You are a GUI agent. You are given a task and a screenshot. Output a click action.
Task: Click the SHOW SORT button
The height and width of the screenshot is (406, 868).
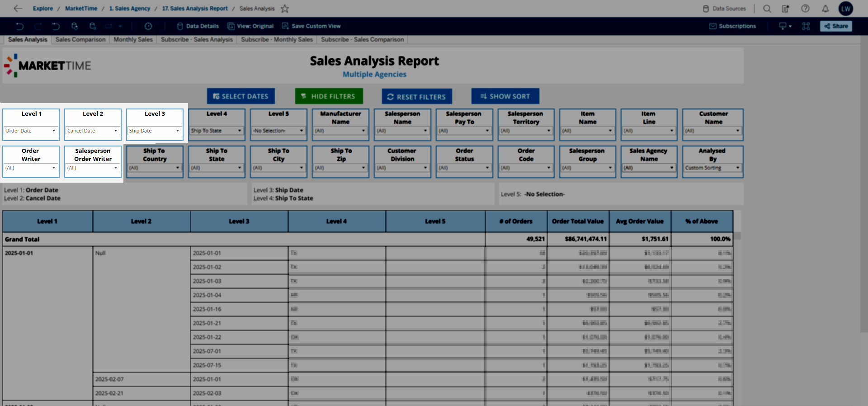(x=505, y=96)
